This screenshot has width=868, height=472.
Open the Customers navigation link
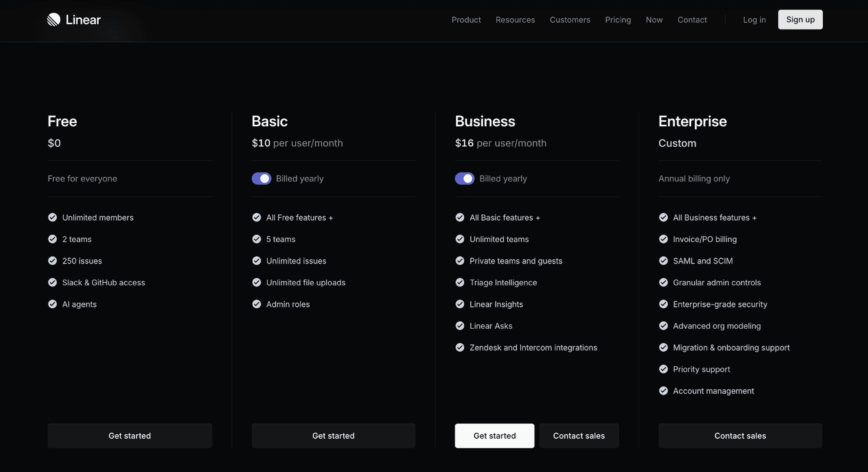point(570,20)
